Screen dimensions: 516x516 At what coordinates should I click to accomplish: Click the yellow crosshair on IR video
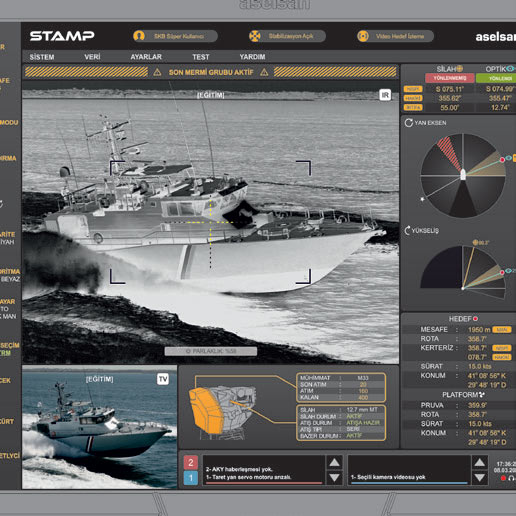click(210, 222)
